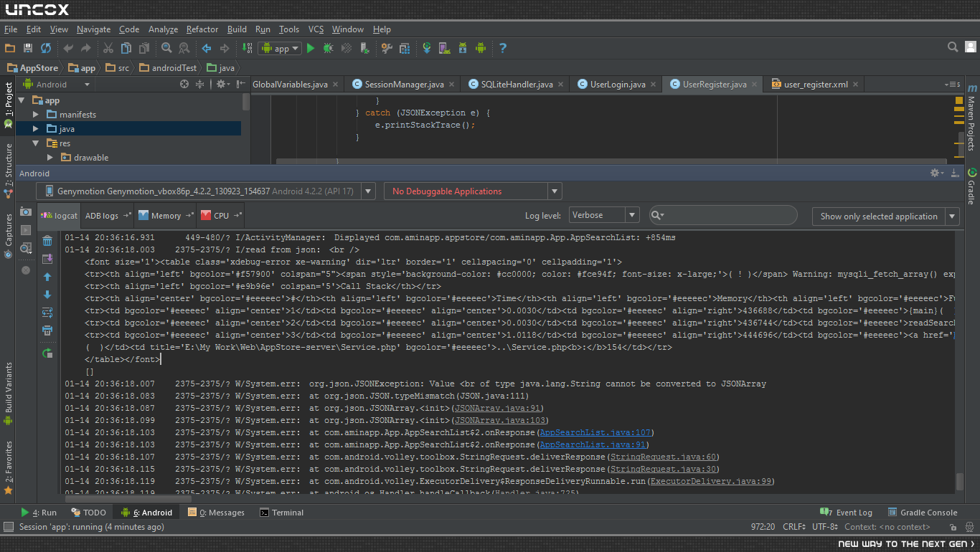The height and width of the screenshot is (552, 980).
Task: Click the logcat vertical scrollbar thumb
Action: point(960,481)
